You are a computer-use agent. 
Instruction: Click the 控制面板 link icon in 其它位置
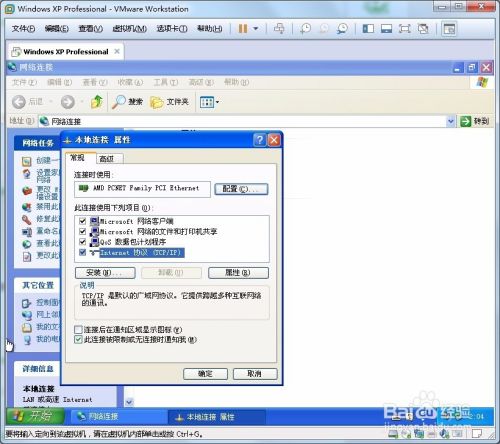(27, 303)
